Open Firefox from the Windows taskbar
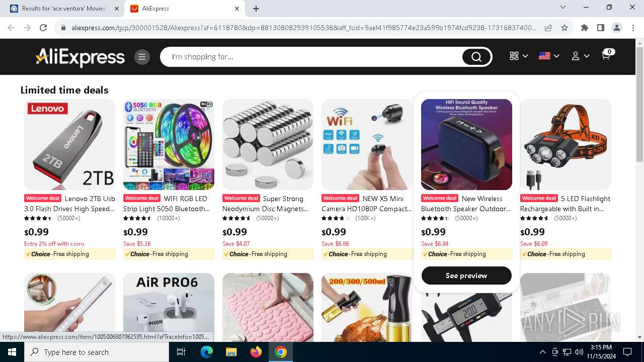Image resolution: width=644 pixels, height=362 pixels. coord(256,352)
